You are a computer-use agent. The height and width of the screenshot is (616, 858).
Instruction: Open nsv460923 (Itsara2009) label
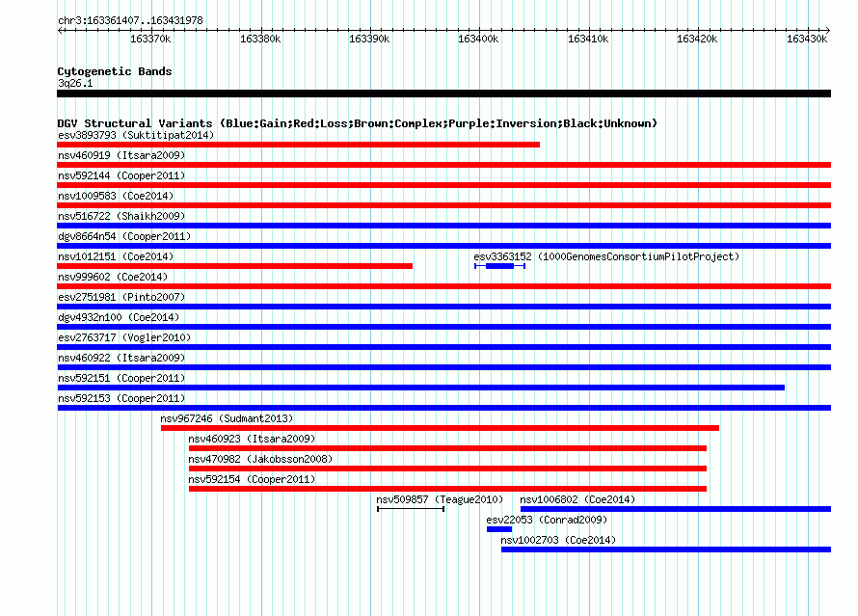252,439
